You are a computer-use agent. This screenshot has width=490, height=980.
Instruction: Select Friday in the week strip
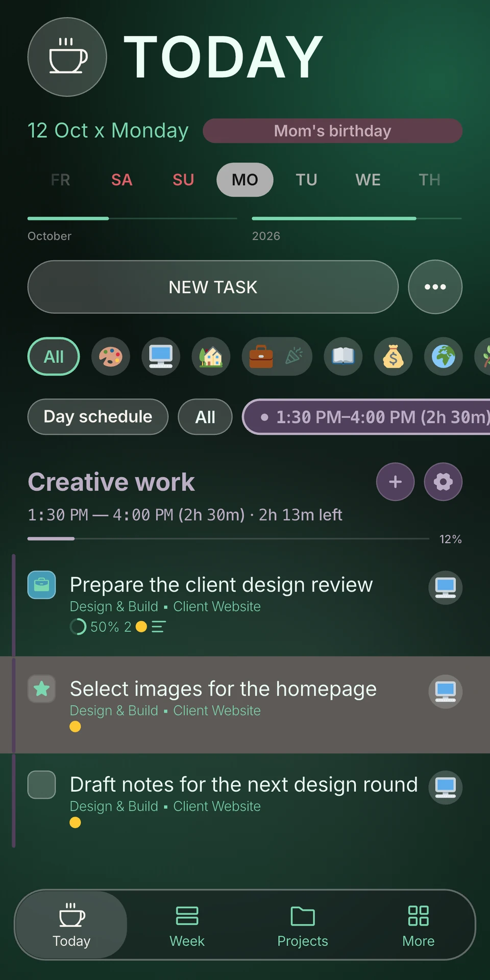click(60, 180)
